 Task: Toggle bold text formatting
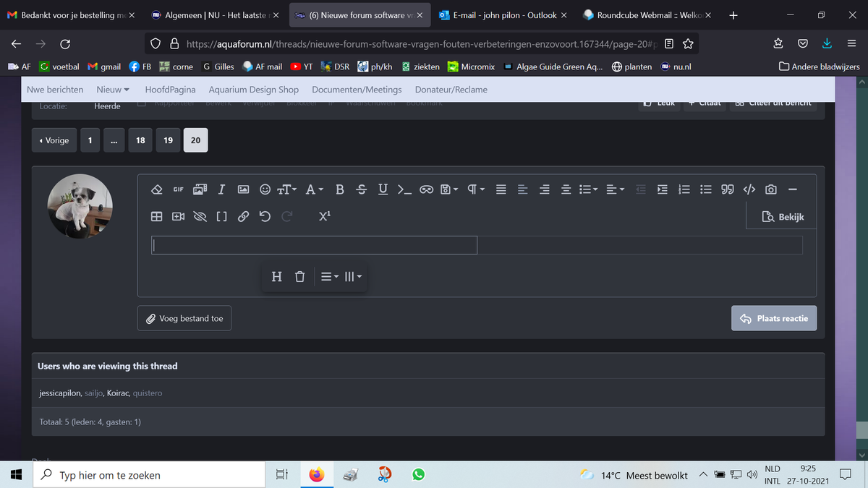(340, 189)
